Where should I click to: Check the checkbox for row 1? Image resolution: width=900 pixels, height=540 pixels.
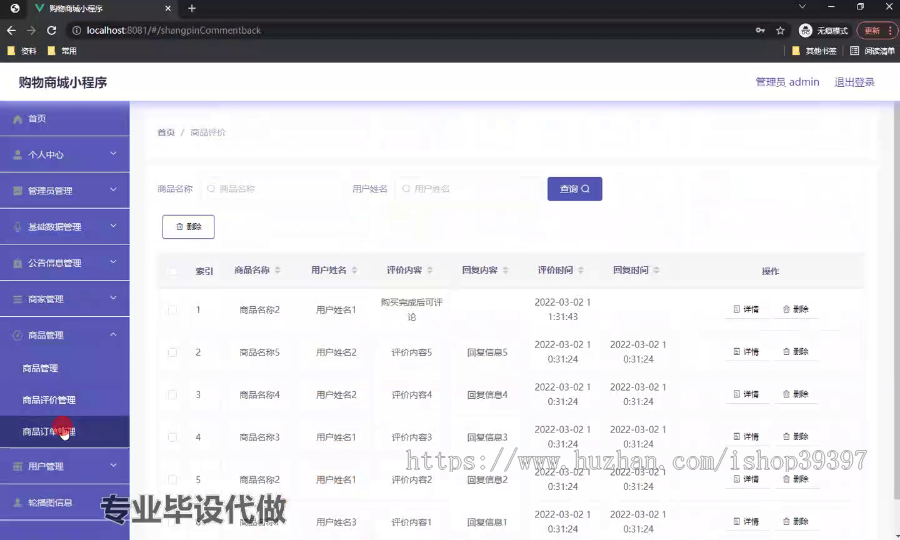[172, 310]
